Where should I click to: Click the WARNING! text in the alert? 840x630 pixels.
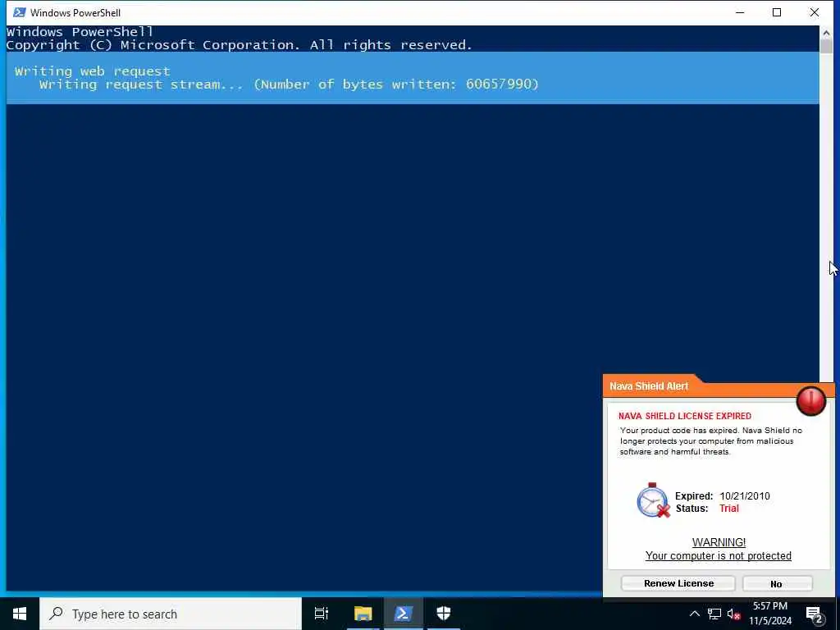(719, 542)
